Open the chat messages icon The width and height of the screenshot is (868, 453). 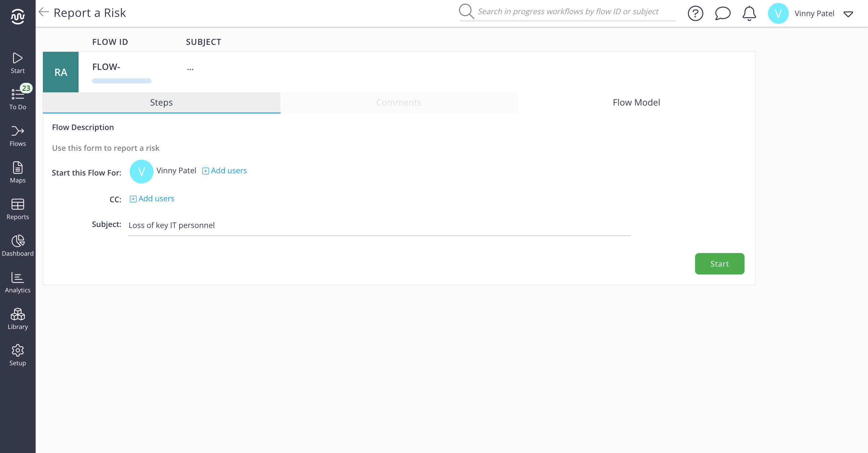tap(722, 14)
